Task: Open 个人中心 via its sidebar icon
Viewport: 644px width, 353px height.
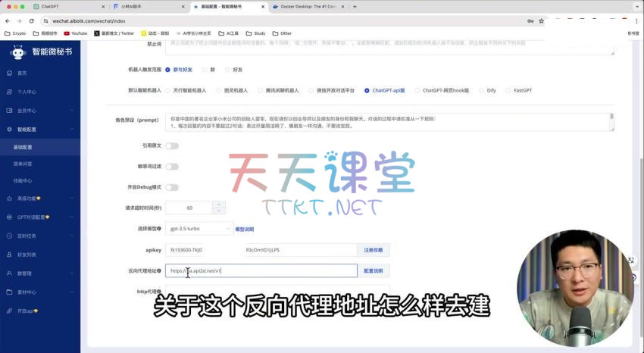Action: (x=9, y=92)
